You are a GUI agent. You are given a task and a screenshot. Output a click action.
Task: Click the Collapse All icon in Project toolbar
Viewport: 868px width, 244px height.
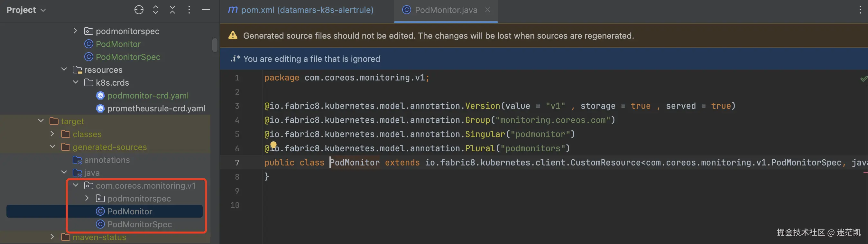pos(172,10)
